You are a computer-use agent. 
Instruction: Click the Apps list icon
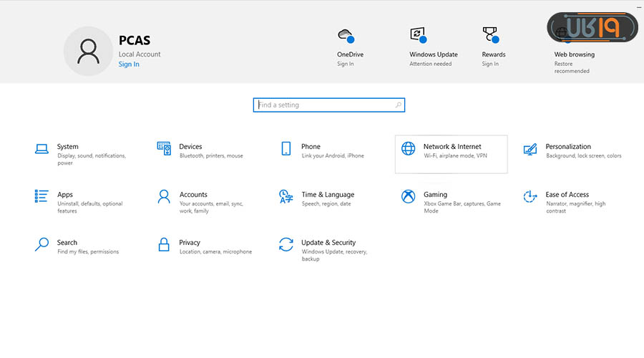click(x=42, y=196)
